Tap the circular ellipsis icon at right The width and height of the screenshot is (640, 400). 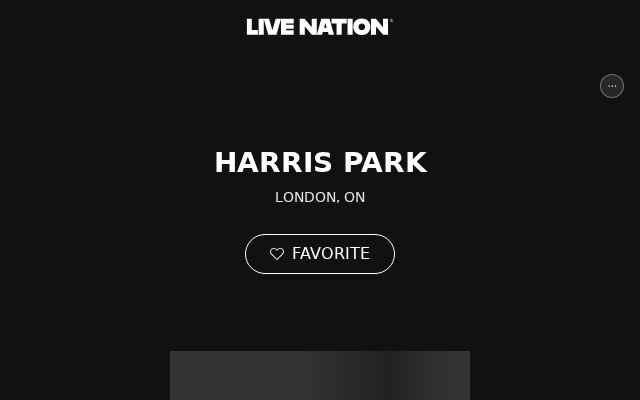click(612, 86)
